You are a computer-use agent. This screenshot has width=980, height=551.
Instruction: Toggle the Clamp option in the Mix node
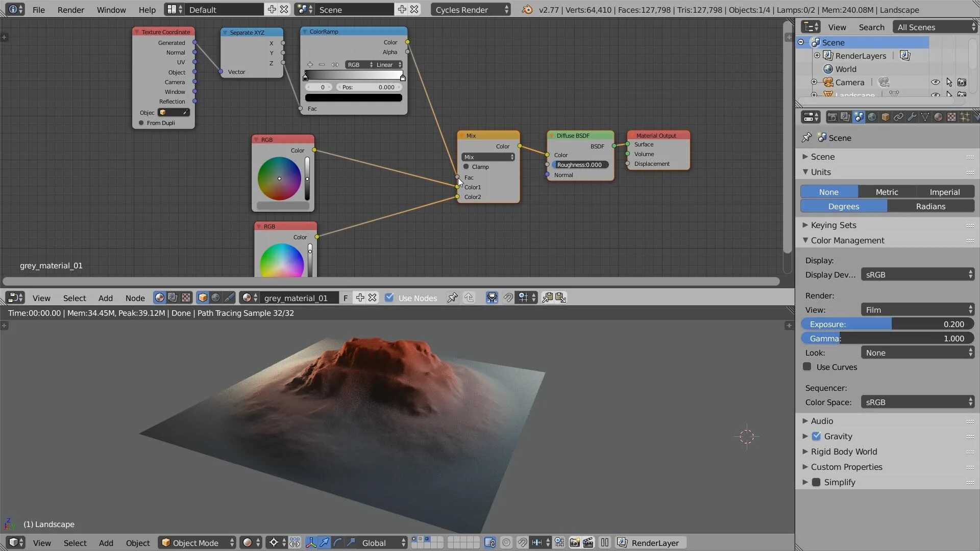(x=467, y=167)
